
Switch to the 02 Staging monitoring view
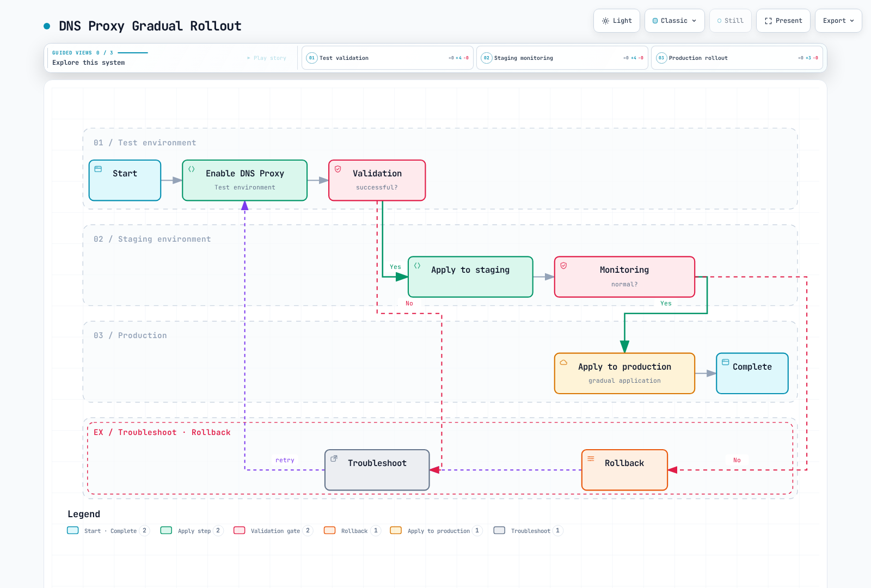(x=562, y=58)
